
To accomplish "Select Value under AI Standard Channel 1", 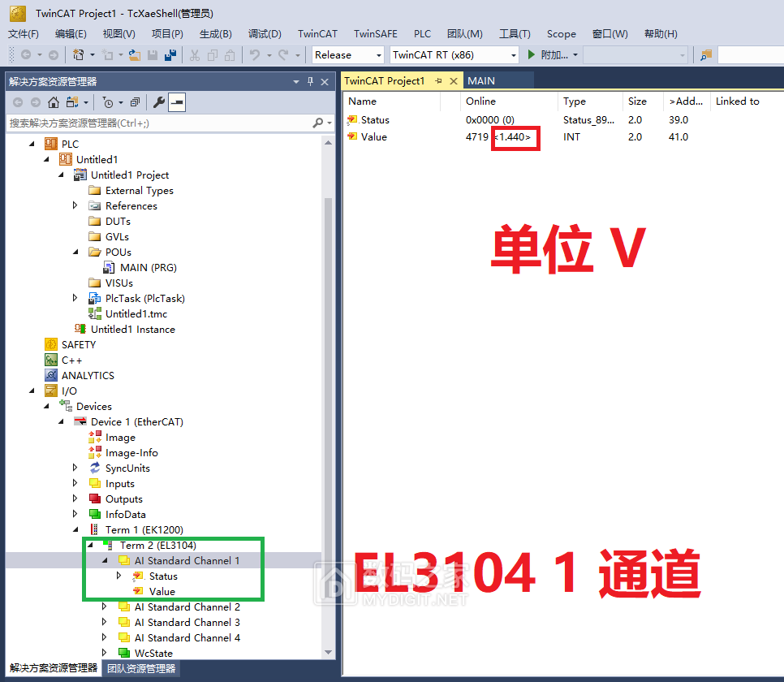I will tap(162, 591).
